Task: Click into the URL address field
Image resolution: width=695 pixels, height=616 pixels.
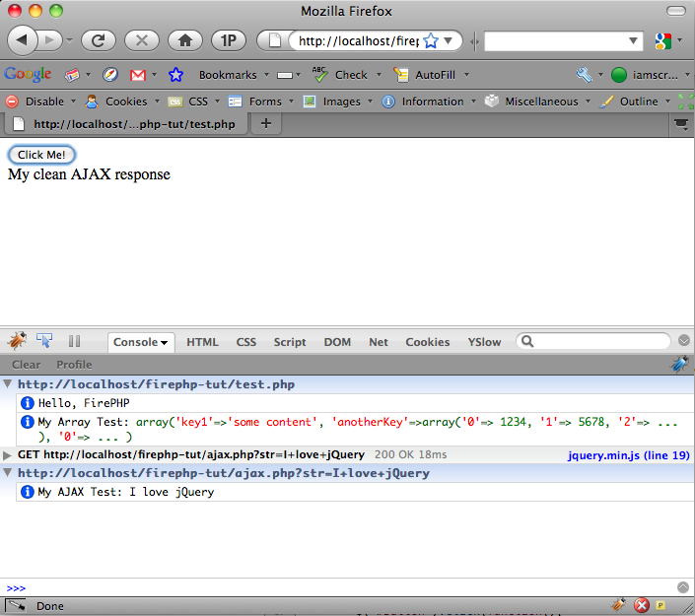Action: point(357,40)
